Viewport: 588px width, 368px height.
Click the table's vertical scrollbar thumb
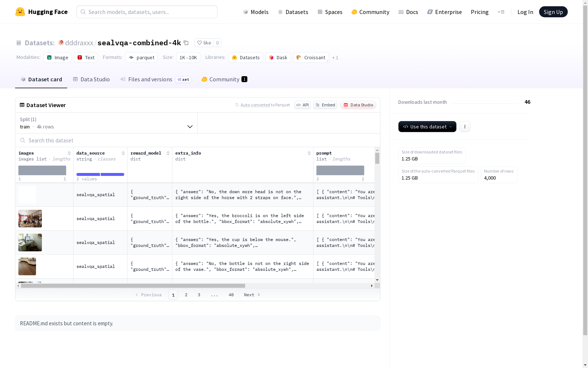[377, 158]
